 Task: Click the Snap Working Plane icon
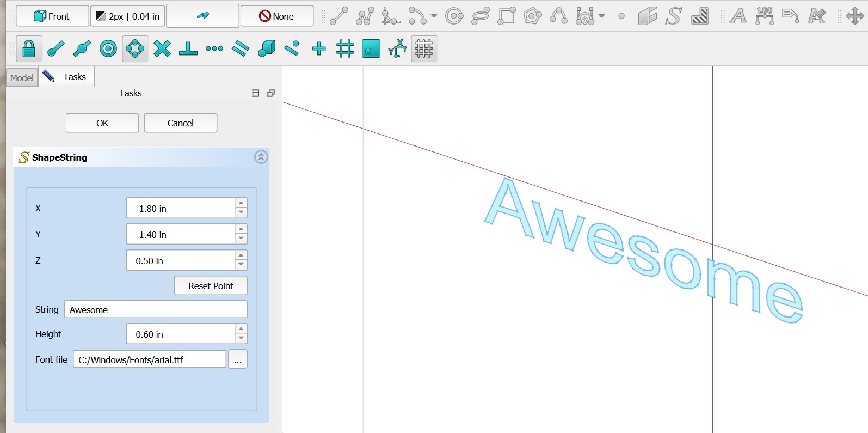pos(371,49)
